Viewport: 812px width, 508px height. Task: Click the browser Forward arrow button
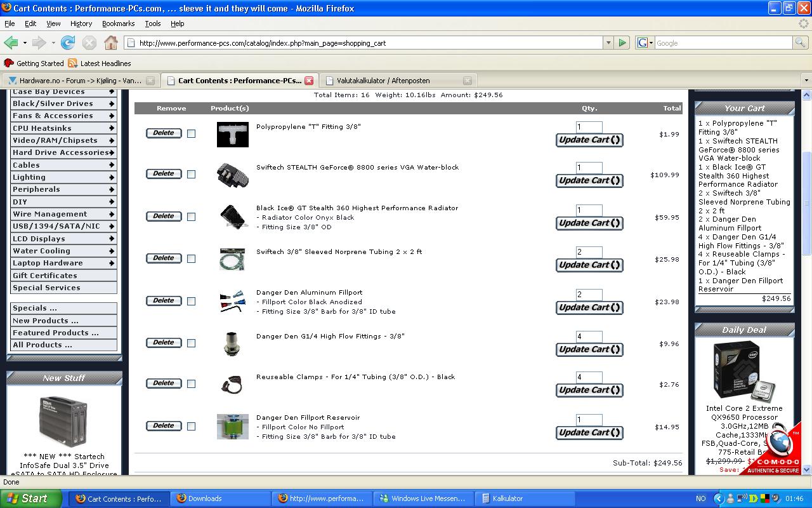click(39, 43)
